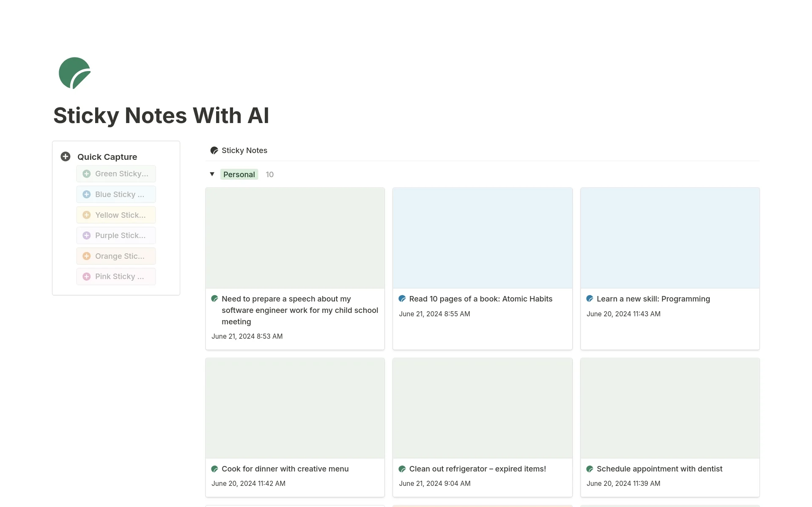
Task: Add a Purple Sticky note
Action: (116, 236)
